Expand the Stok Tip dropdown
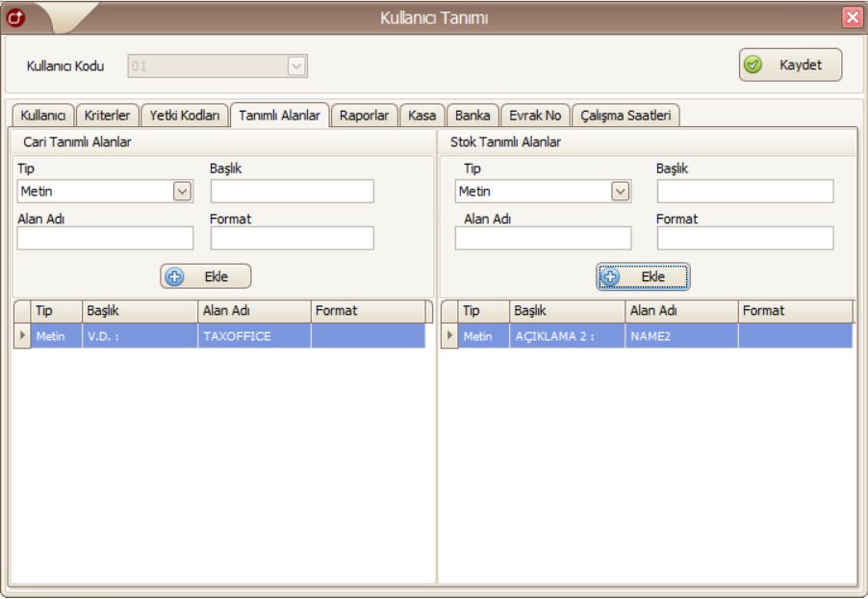This screenshot has height=599, width=868. click(621, 191)
